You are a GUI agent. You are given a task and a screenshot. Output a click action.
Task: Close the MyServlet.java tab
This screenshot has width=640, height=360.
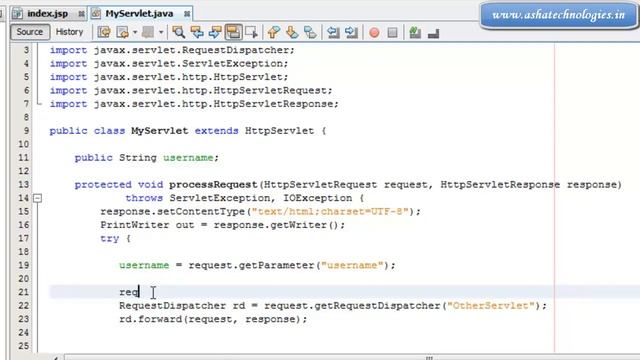(x=187, y=14)
